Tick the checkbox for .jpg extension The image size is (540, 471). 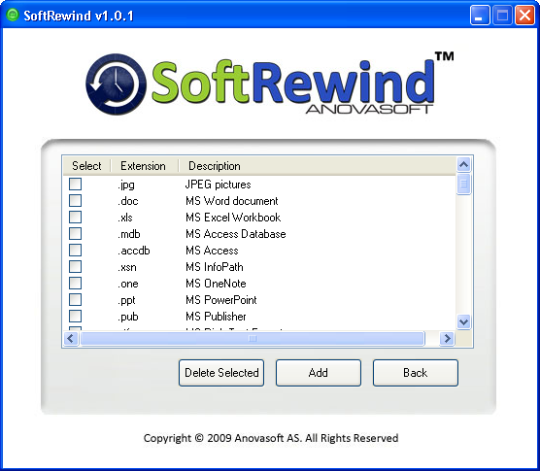[x=75, y=184]
